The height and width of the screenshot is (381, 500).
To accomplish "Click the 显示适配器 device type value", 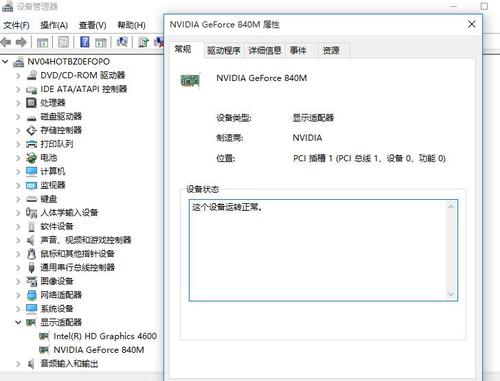I will pyautogui.click(x=313, y=118).
